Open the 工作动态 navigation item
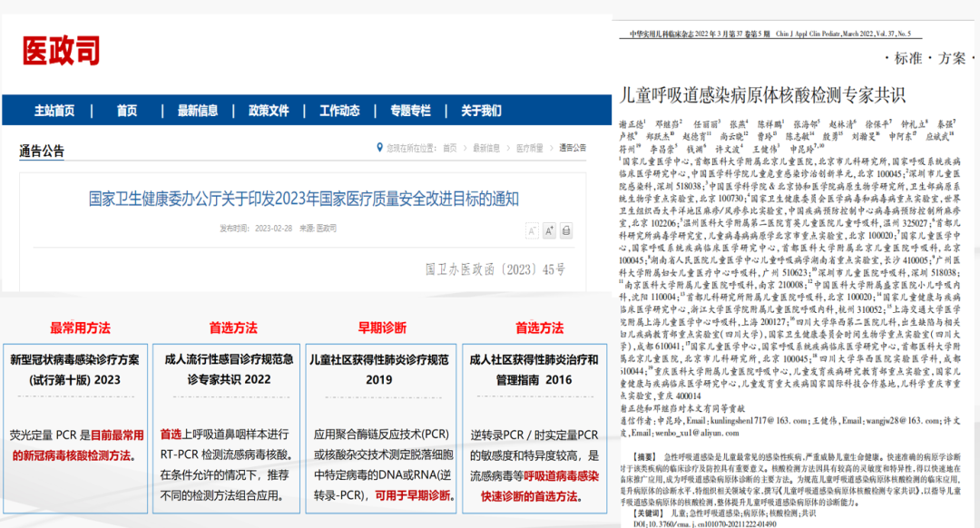 [339, 111]
